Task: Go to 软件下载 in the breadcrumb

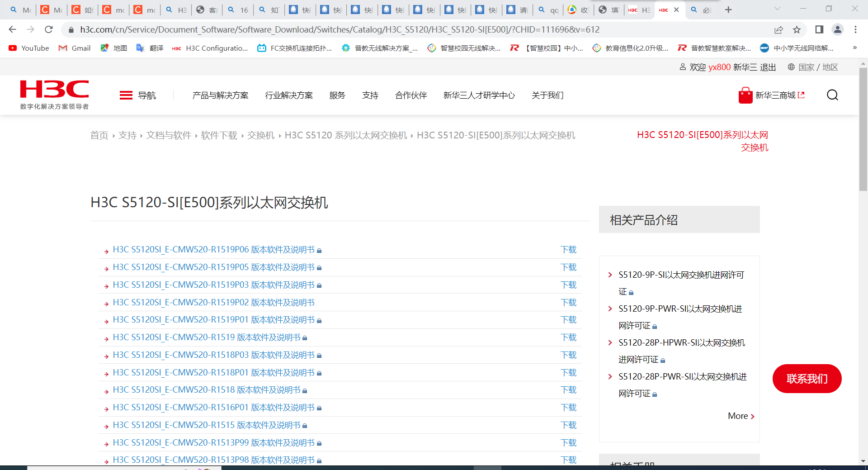Action: [x=219, y=135]
